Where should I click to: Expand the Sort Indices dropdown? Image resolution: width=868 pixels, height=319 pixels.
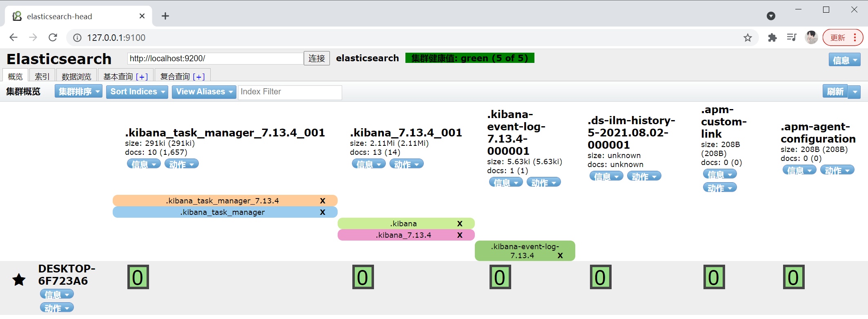(137, 91)
